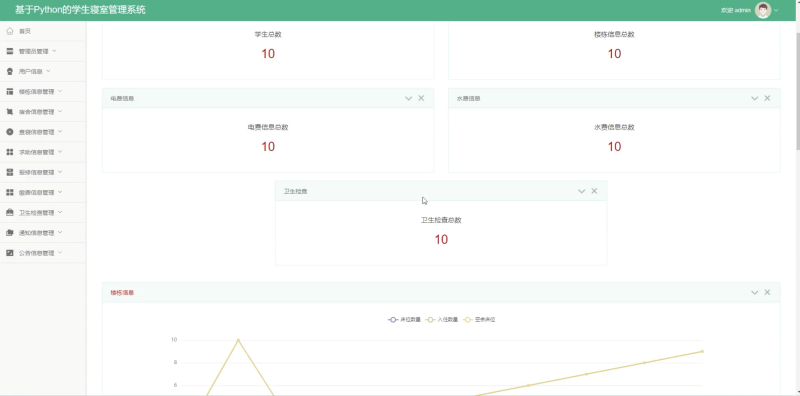Click the 宿舍信息管理 sidebar icon
800x396 pixels.
click(x=10, y=112)
